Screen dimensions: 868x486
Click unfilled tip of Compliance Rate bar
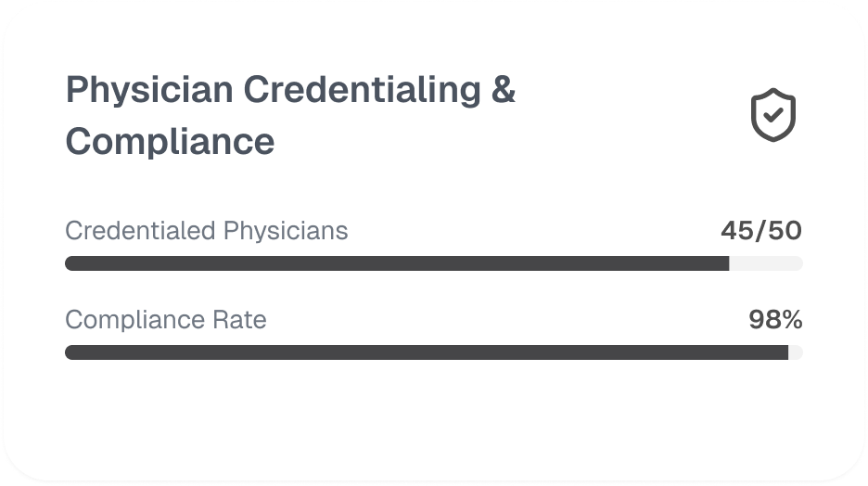pyautogui.click(x=796, y=352)
